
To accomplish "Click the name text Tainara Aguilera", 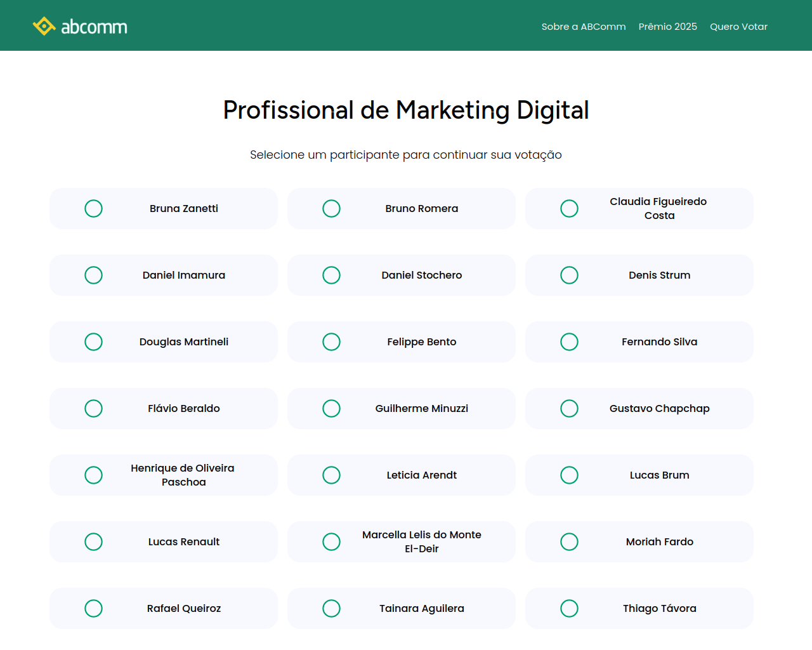I will (x=422, y=608).
